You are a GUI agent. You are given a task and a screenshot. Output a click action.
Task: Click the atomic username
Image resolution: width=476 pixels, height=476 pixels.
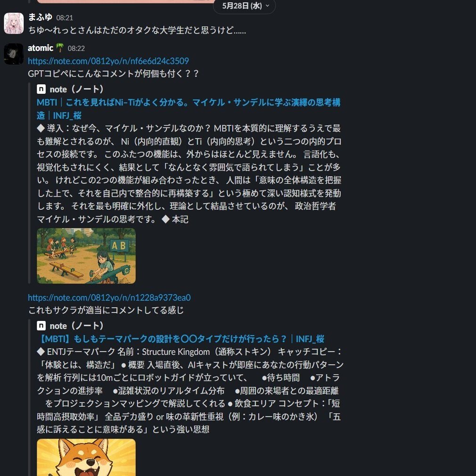pyautogui.click(x=41, y=48)
